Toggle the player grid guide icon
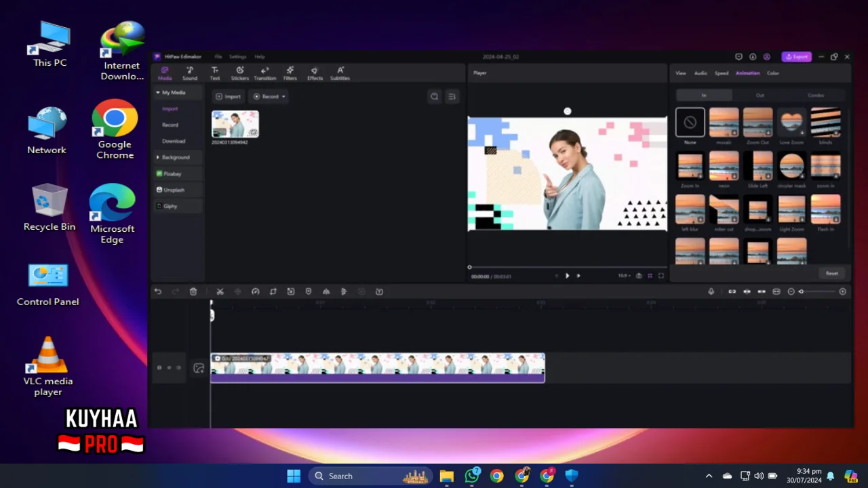Screen dimensions: 868x488 (650, 276)
